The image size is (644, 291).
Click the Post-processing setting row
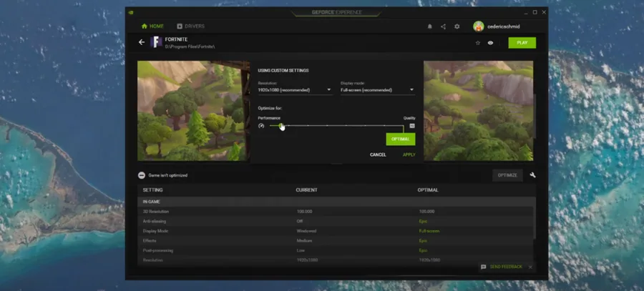(x=336, y=250)
